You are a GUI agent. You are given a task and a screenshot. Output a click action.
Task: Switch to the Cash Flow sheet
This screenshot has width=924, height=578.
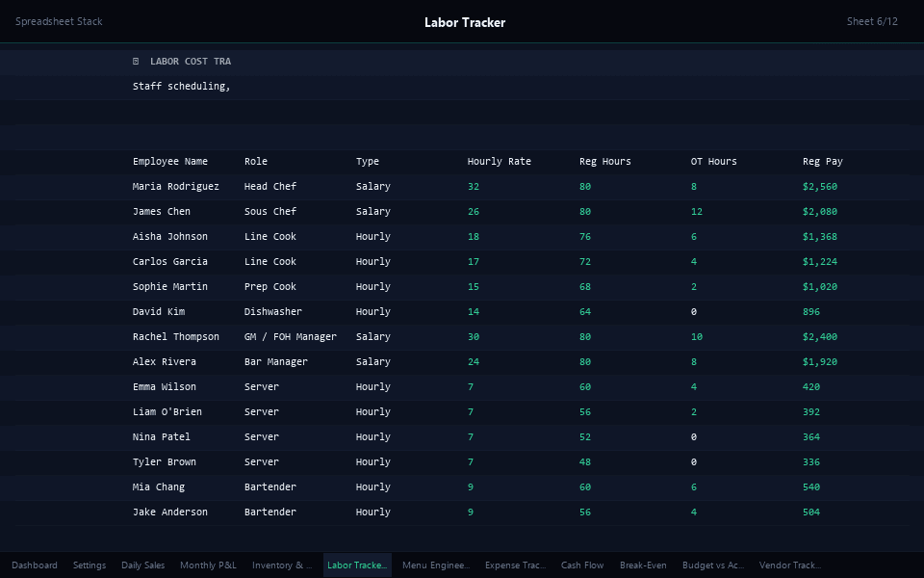point(582,565)
